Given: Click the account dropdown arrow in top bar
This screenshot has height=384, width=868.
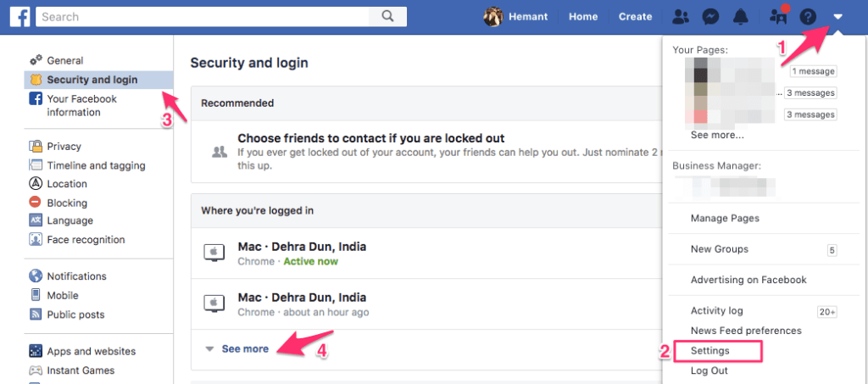Looking at the screenshot, I should [x=838, y=17].
